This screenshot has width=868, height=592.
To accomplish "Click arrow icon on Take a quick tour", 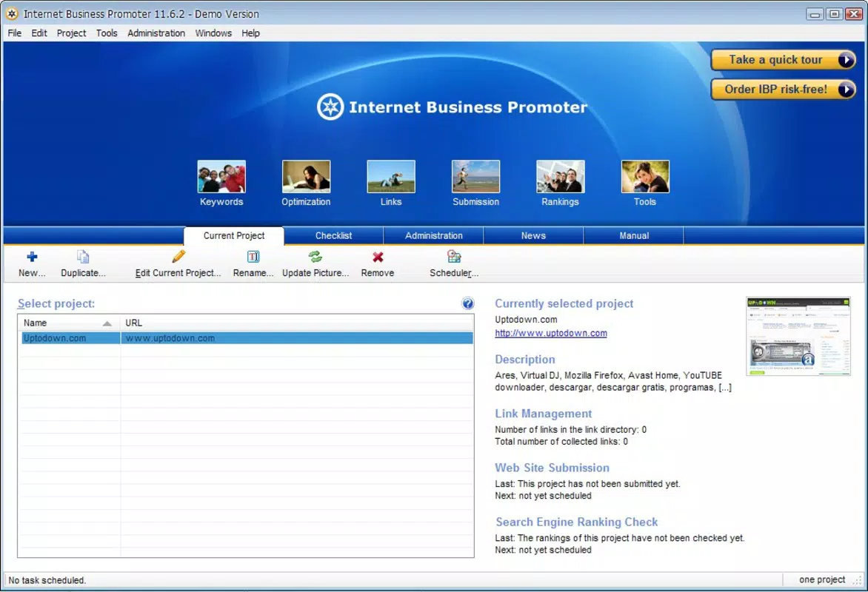I will click(x=846, y=60).
